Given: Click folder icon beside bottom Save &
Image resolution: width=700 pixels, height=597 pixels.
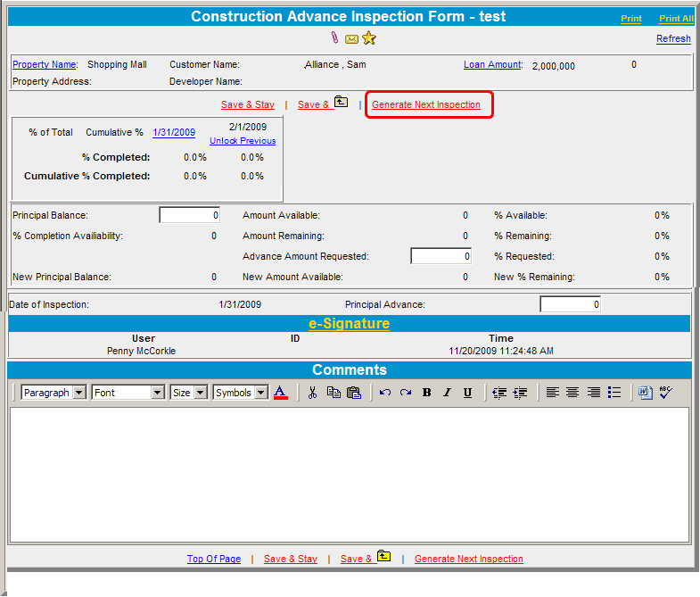Looking at the screenshot, I should [x=384, y=556].
